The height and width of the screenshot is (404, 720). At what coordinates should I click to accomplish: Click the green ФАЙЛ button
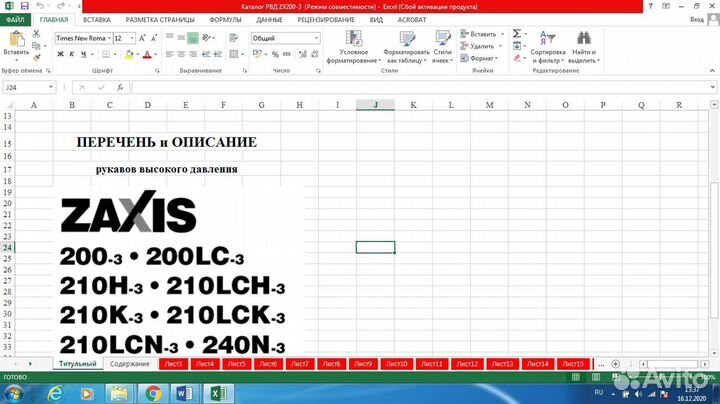click(14, 19)
